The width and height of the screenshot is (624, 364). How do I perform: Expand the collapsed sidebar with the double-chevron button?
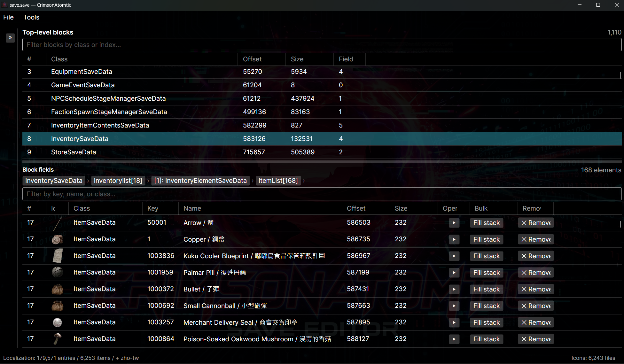[x=10, y=38]
